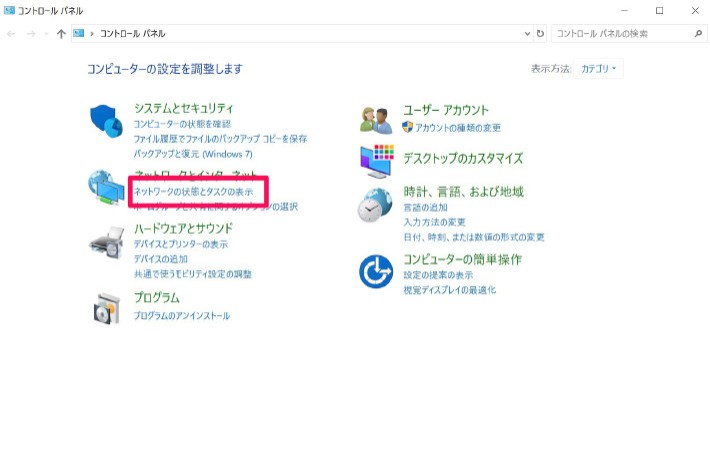Click the Control Panel icon in address bar

tap(79, 33)
